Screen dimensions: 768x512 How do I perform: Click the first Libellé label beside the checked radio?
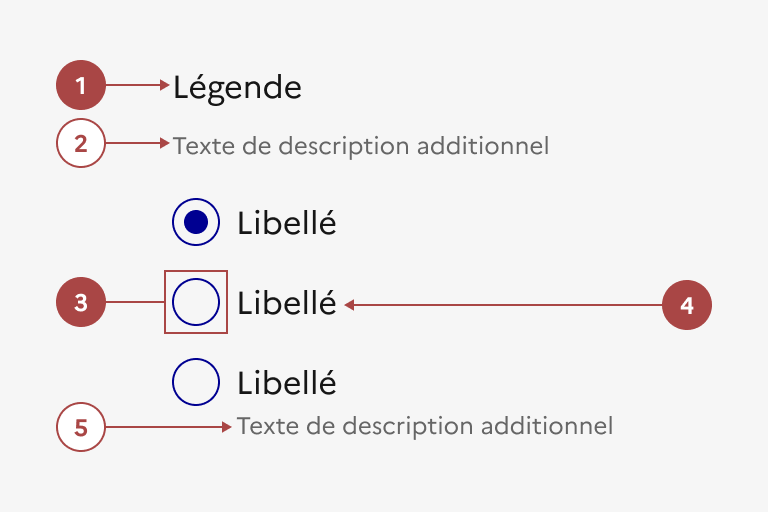pyautogui.click(x=286, y=223)
